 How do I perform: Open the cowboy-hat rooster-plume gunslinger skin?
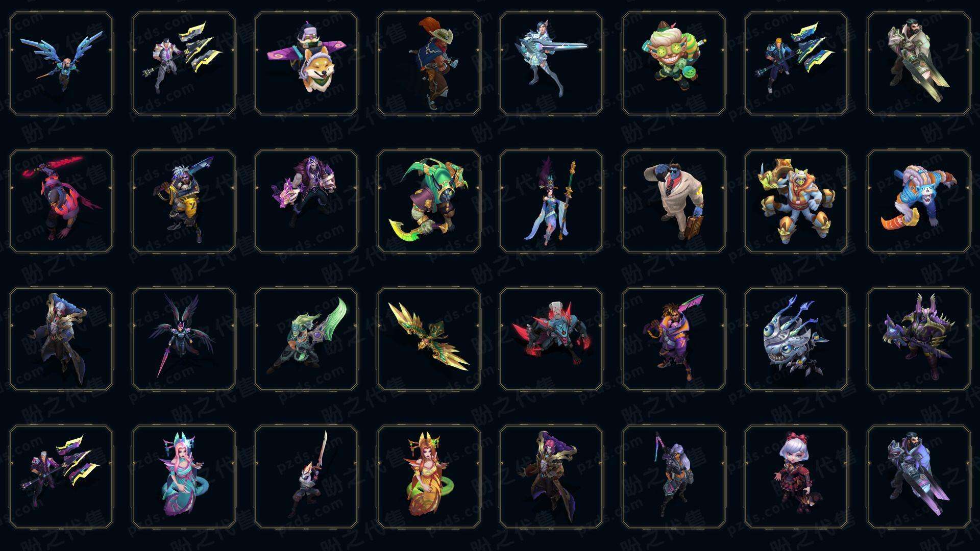pos(429,64)
